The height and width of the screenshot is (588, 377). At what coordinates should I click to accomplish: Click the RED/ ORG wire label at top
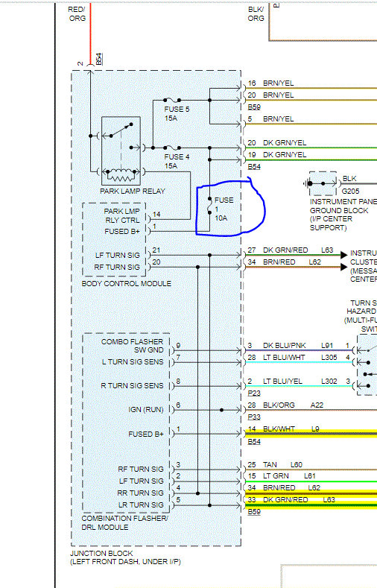tap(77, 13)
